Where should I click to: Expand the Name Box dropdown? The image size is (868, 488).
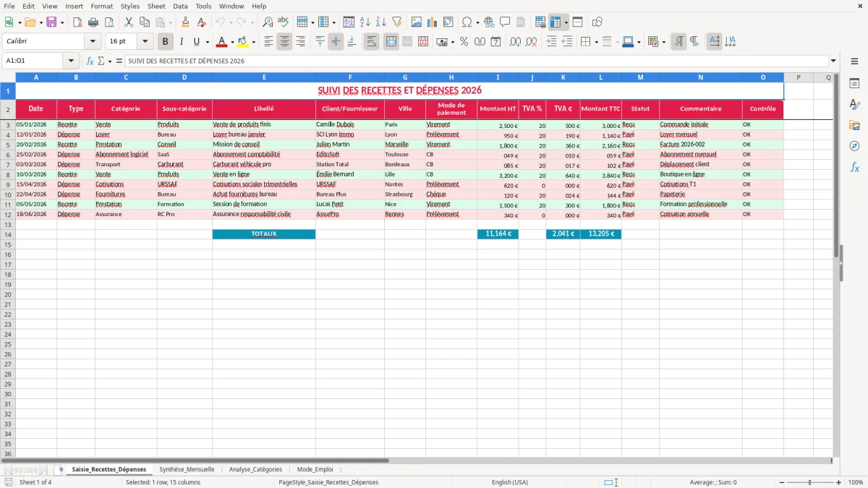coord(71,61)
